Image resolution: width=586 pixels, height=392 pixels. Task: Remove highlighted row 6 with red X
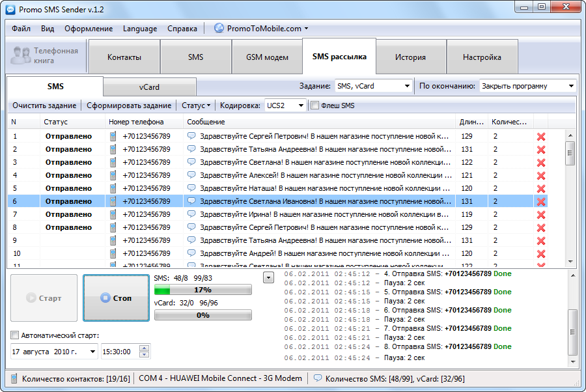[x=541, y=202]
